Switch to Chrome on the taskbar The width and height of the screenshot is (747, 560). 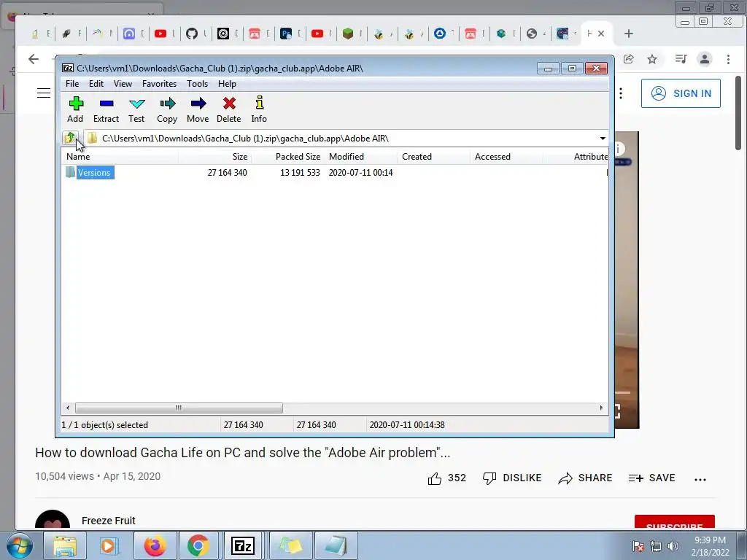point(198,545)
